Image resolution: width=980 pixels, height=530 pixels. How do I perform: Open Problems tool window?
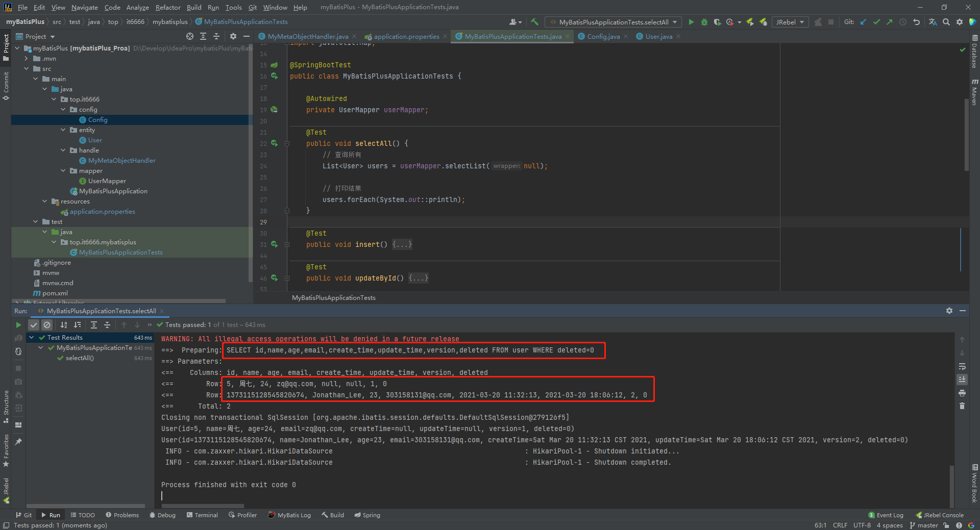(x=122, y=515)
